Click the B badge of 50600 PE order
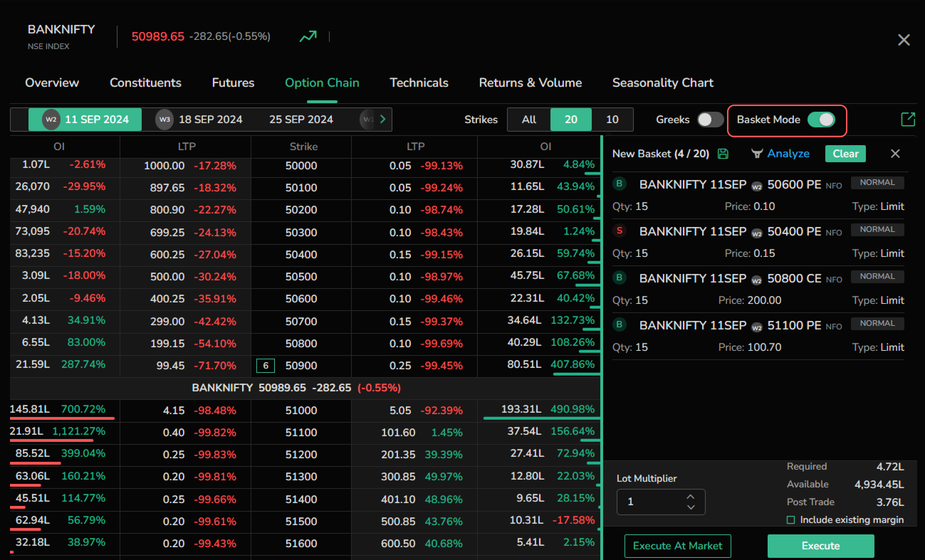The image size is (925, 560). pyautogui.click(x=620, y=184)
